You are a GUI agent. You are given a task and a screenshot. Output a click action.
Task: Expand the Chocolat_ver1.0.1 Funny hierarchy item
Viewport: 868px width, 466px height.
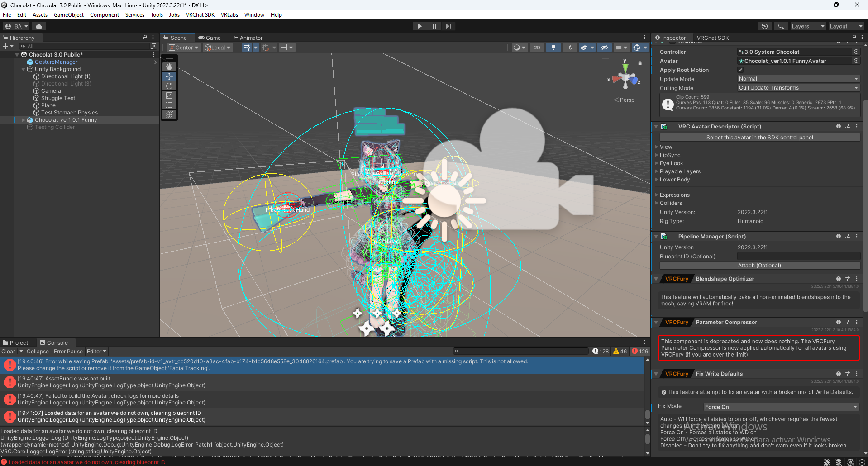click(23, 120)
